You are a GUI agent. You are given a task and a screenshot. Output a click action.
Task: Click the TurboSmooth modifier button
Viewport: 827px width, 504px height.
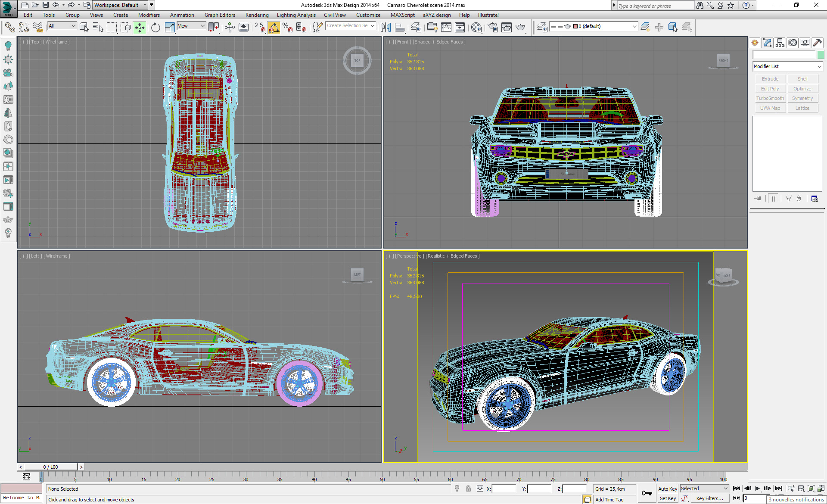click(770, 98)
